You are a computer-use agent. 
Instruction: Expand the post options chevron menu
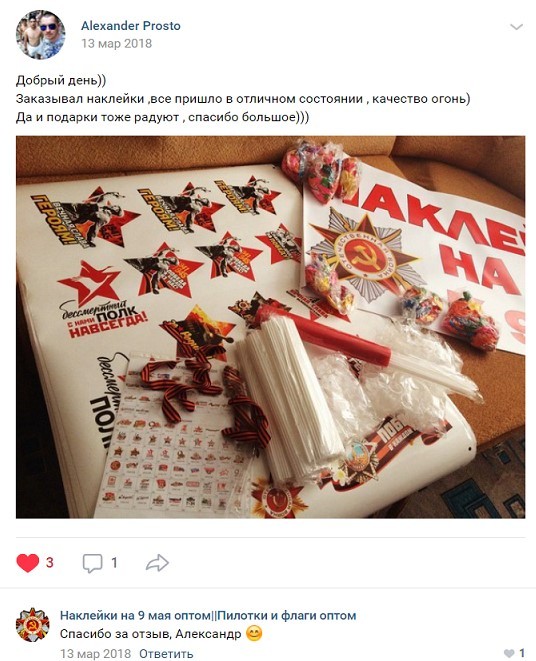[x=516, y=27]
